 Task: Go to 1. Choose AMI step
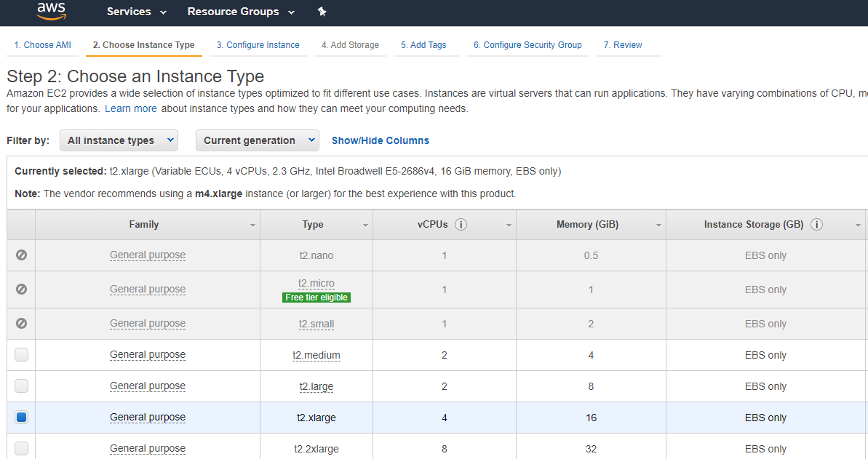(x=43, y=45)
